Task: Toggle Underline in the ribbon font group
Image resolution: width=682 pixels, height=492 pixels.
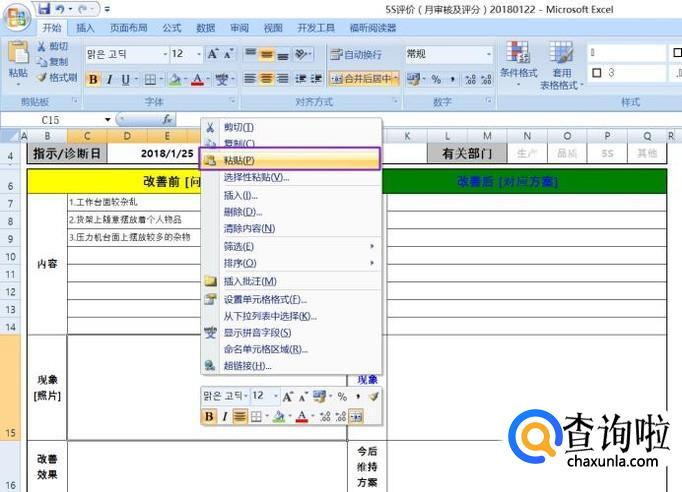Action: [x=125, y=79]
